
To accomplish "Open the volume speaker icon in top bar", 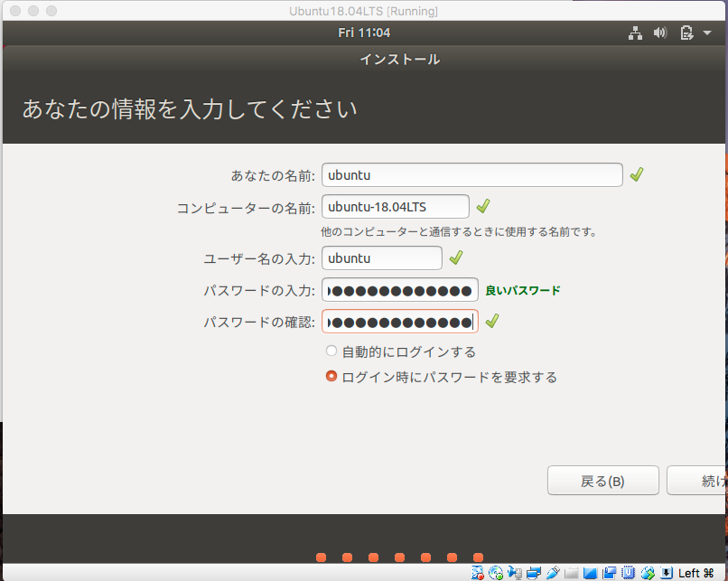I will pyautogui.click(x=659, y=33).
